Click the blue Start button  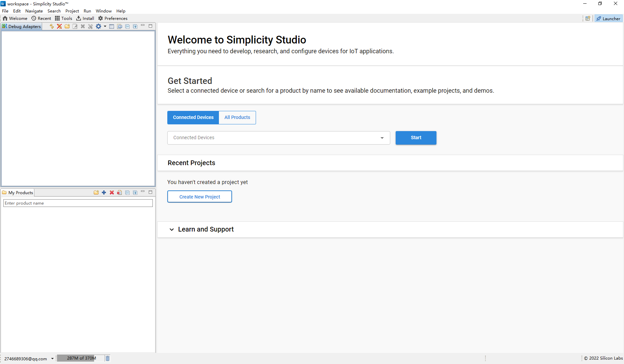click(416, 138)
